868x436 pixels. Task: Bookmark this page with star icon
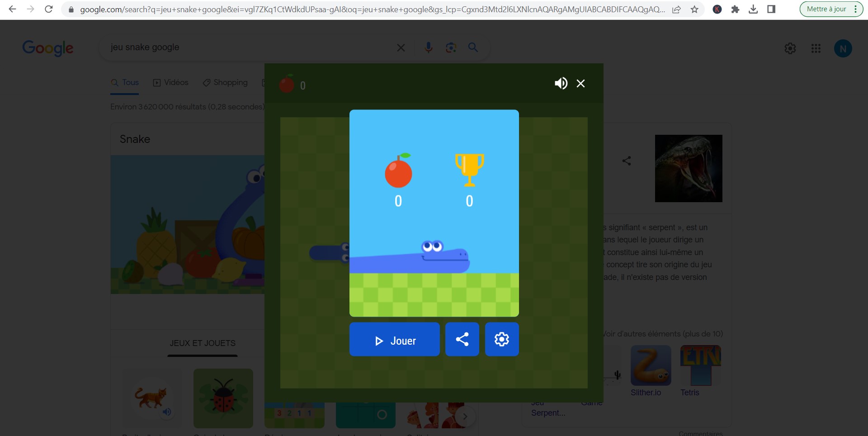(694, 9)
